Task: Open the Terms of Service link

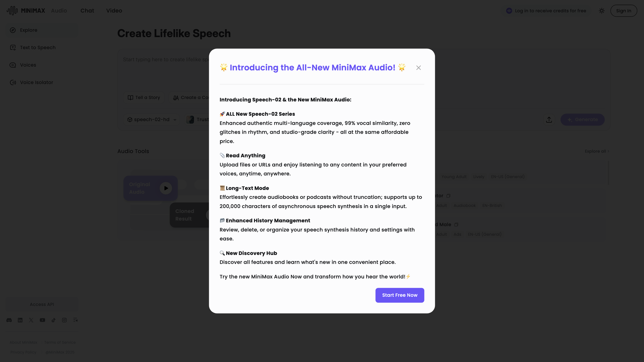Action: click(60, 342)
